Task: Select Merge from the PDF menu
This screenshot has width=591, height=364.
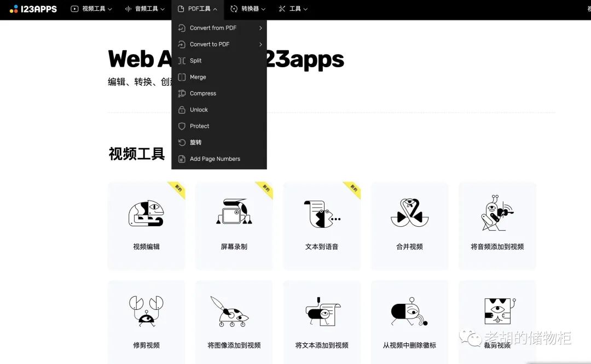Action: pyautogui.click(x=219, y=77)
